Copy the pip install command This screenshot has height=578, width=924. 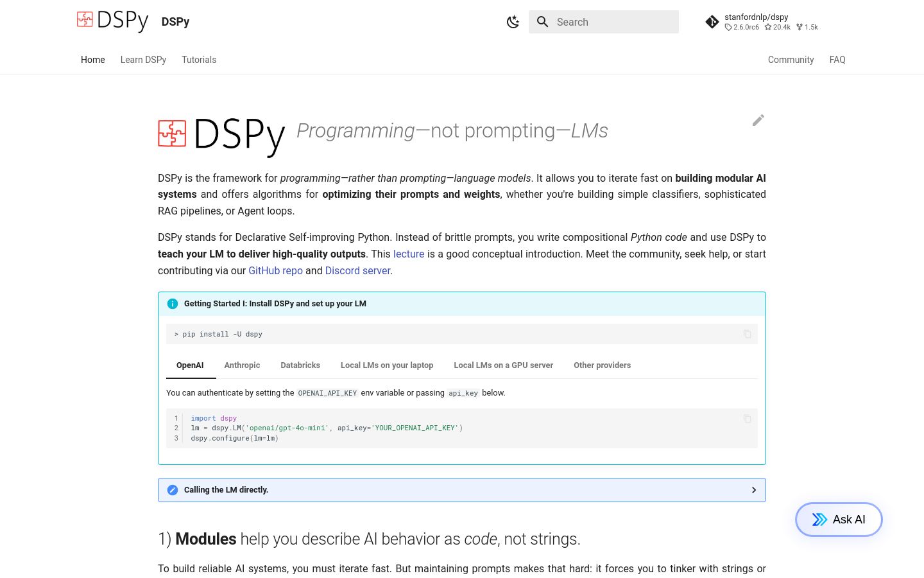pos(747,334)
